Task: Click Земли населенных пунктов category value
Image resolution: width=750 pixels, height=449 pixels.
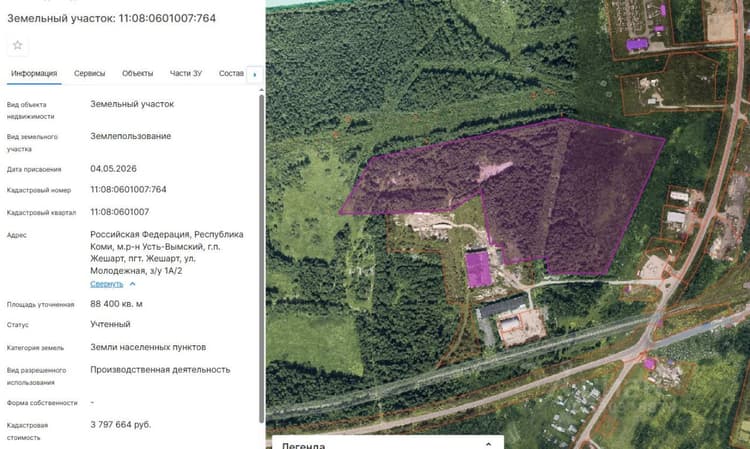Action: pos(148,347)
